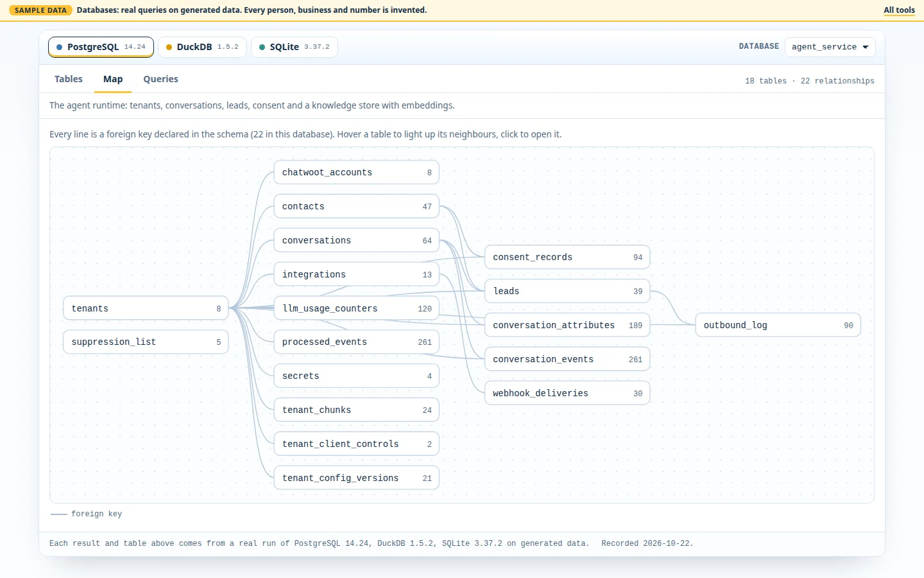
Task: Open the conversations table node
Action: (x=357, y=240)
